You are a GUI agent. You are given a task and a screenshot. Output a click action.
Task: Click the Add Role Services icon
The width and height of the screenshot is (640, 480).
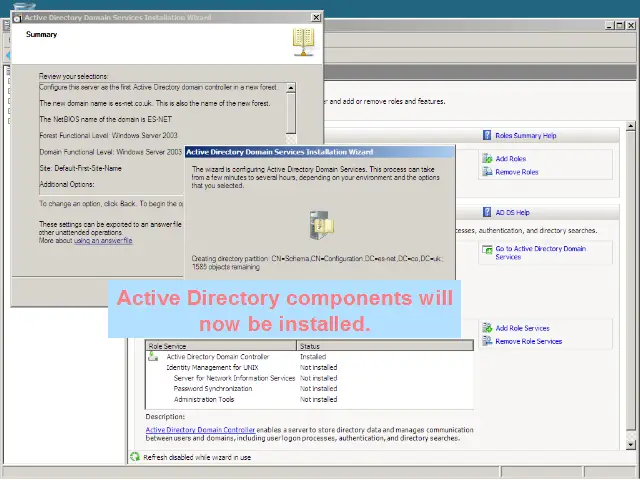pos(487,328)
